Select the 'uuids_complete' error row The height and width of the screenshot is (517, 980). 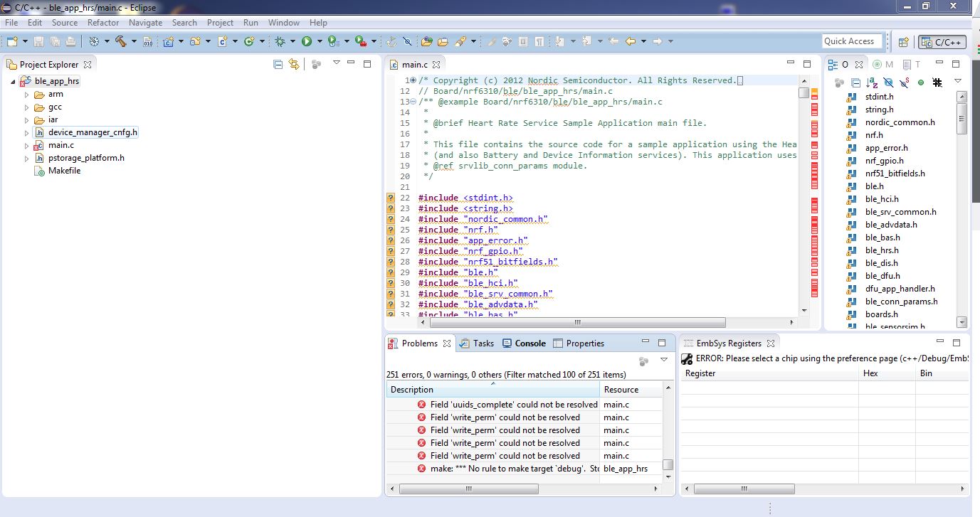[525, 405]
